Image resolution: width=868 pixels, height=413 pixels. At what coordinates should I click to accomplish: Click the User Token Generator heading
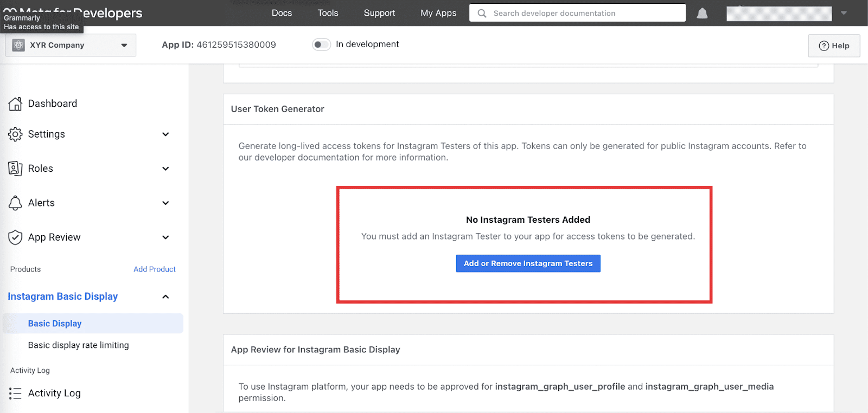277,109
